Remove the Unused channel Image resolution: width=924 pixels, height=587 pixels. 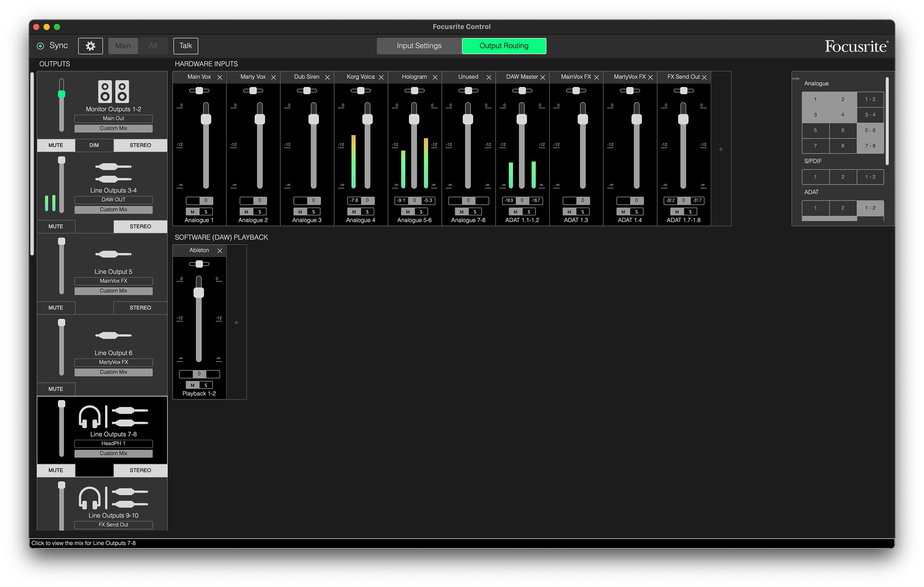click(489, 77)
